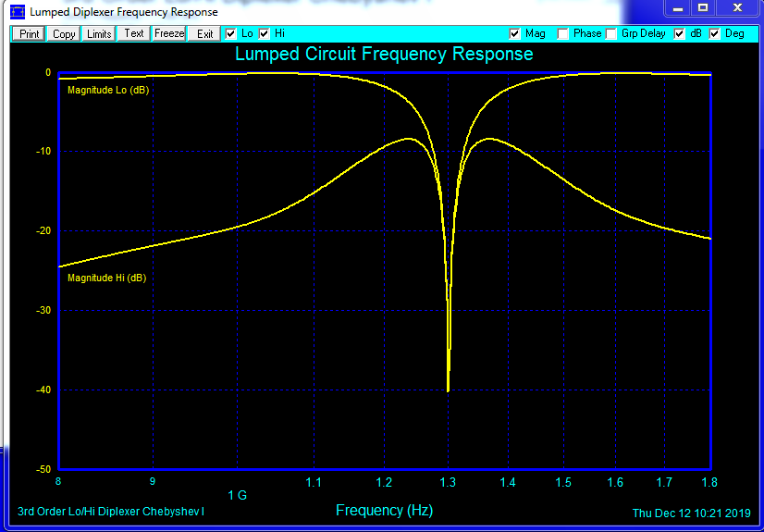Close the Lumped Diplexer Frequency Response window

[x=738, y=8]
